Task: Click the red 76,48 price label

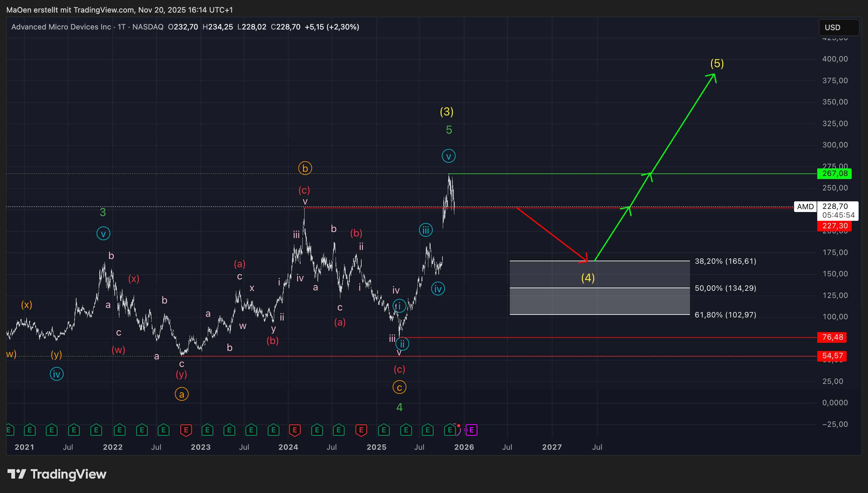Action: [x=832, y=337]
